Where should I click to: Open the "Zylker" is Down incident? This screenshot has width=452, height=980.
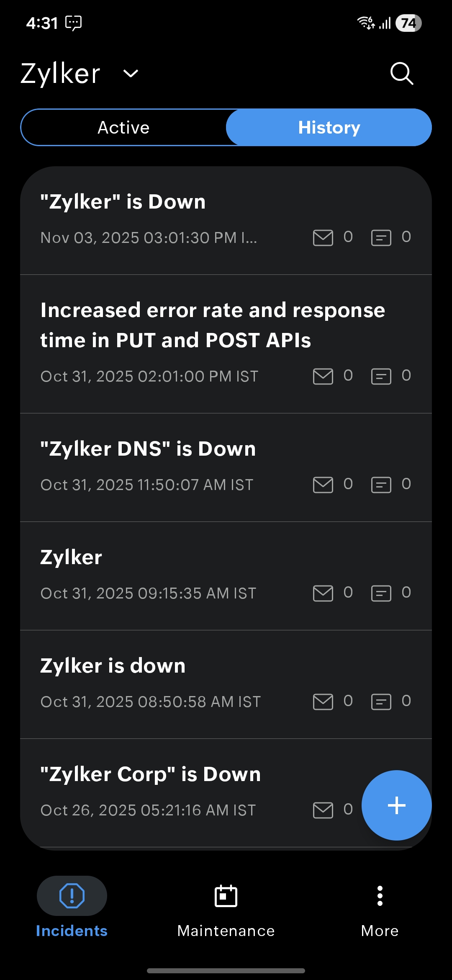coord(123,202)
